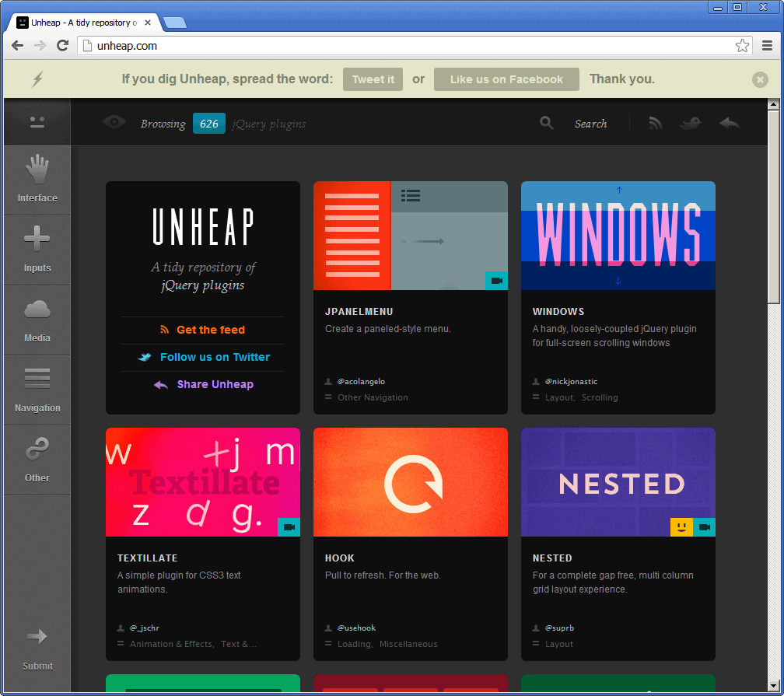Viewport: 784px width, 696px height.
Task: Click the UNHEAP logo heading
Action: coord(203,226)
